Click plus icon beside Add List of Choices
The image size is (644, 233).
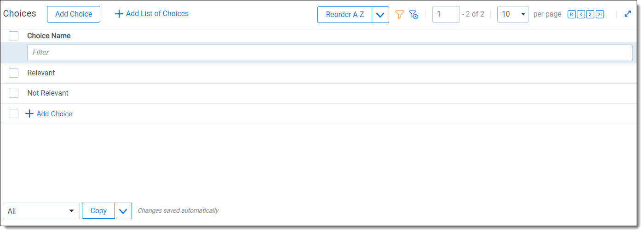click(119, 14)
